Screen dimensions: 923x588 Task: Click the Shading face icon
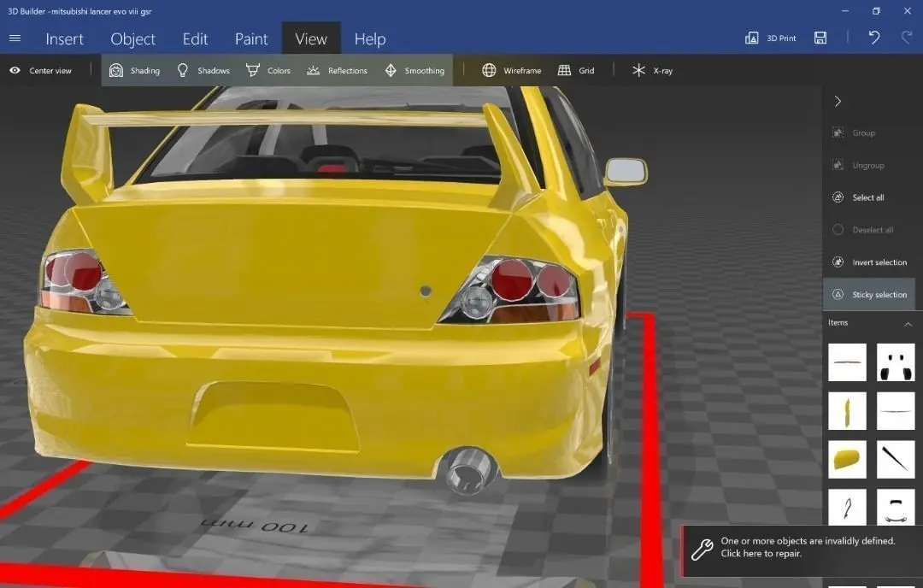(116, 71)
